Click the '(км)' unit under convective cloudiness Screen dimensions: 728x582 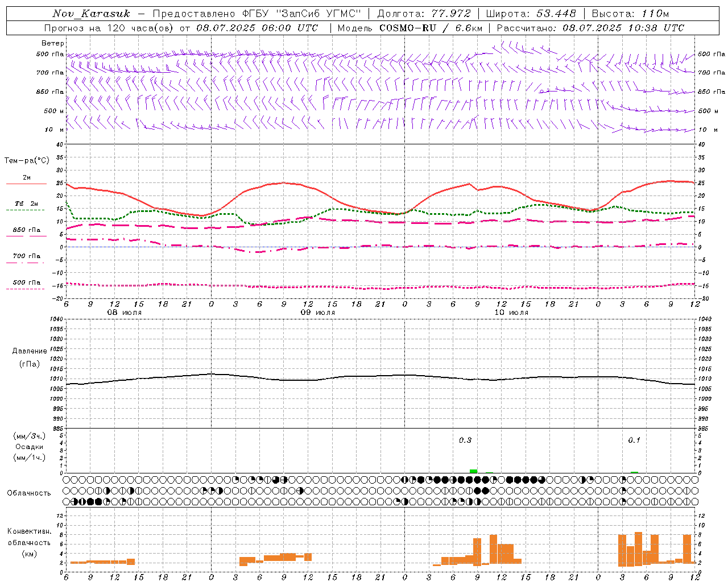pos(29,554)
